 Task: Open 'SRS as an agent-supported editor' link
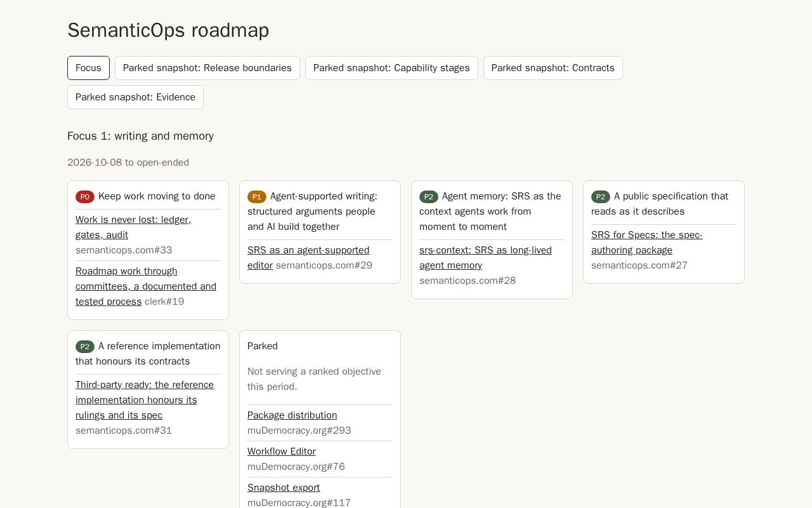(308, 258)
